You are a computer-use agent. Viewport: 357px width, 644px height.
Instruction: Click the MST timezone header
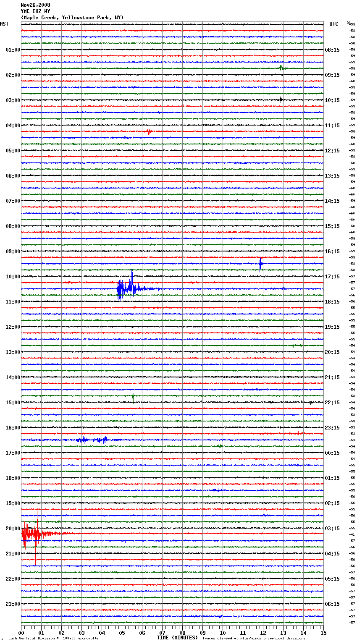(4, 24)
